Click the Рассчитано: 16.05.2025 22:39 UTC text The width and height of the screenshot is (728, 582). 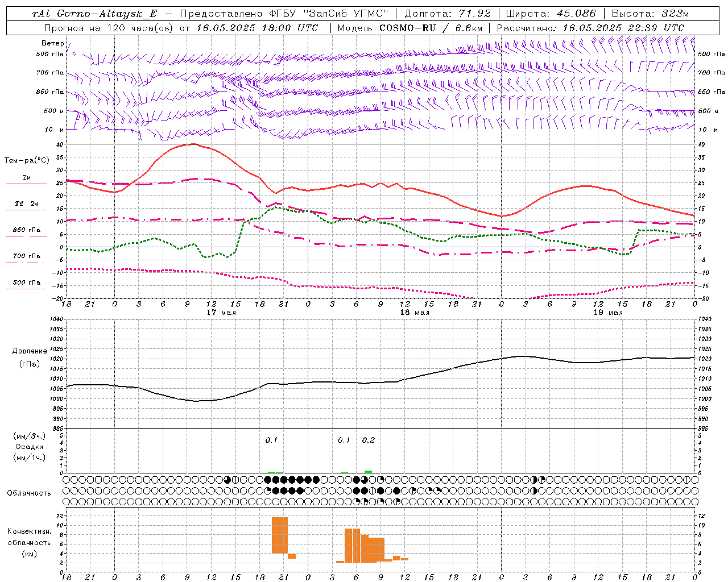point(590,28)
